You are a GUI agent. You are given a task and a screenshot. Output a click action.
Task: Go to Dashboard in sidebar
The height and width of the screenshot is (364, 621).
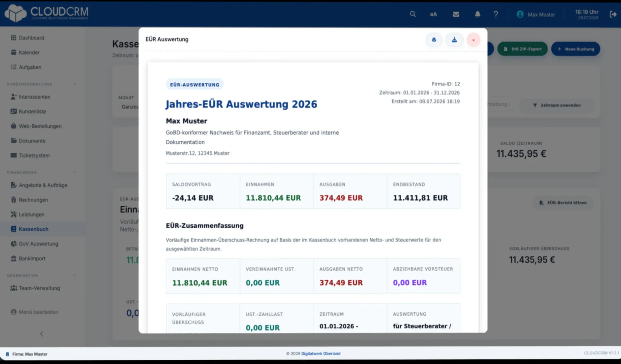27,38
